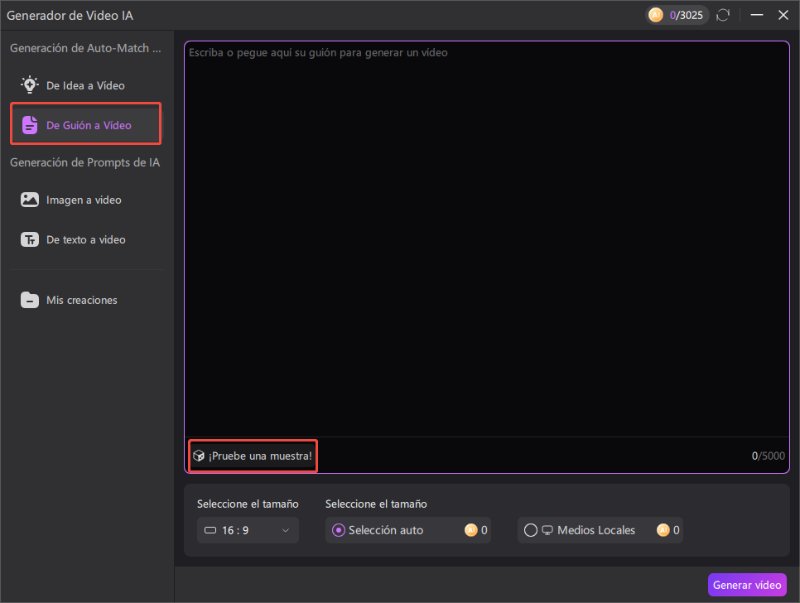Expand Generación de Auto-Match section

[x=85, y=47]
